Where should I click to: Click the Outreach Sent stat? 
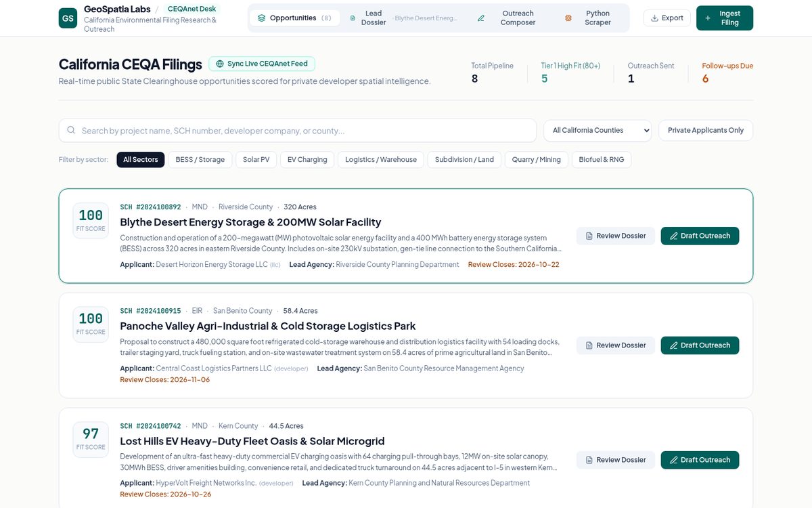(651, 72)
